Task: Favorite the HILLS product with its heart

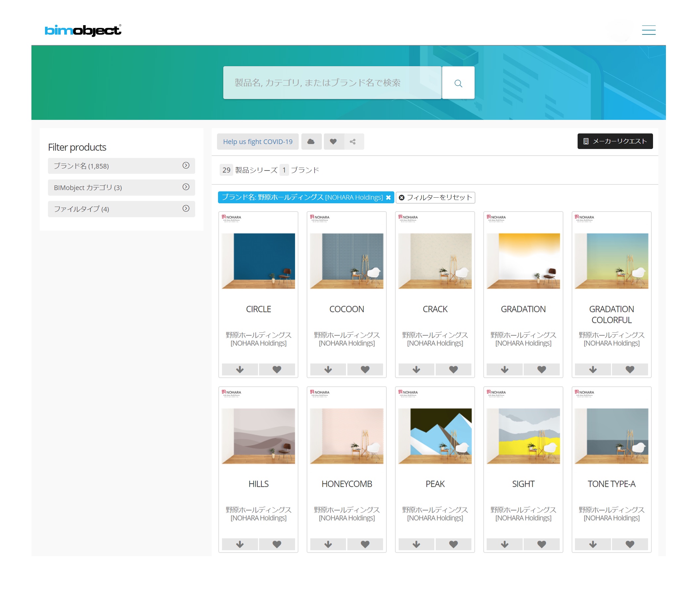Action: (277, 544)
